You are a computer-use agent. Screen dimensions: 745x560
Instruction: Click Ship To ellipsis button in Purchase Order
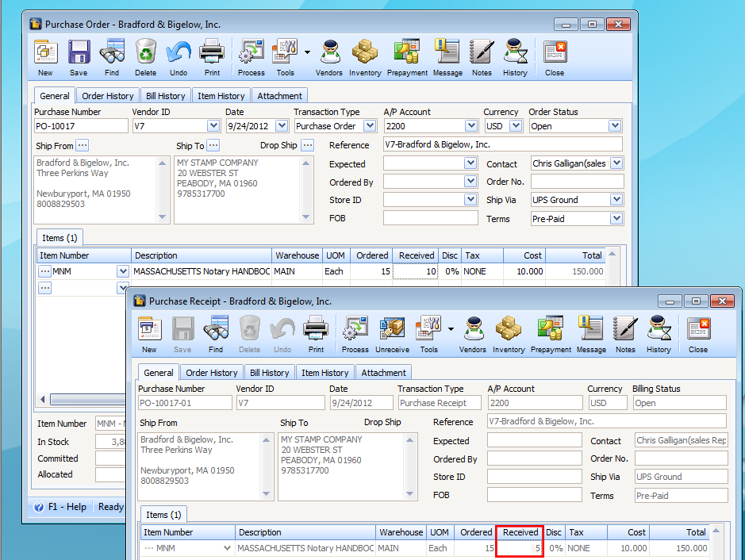(x=213, y=145)
